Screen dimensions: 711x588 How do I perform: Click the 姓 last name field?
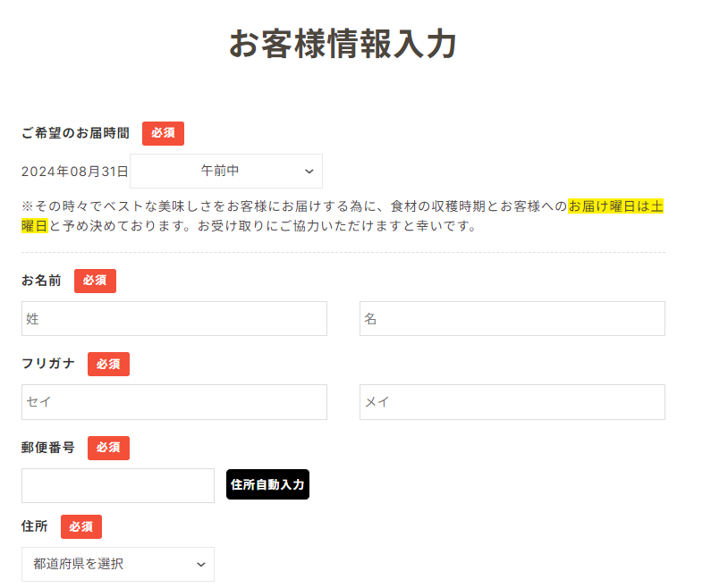174,318
